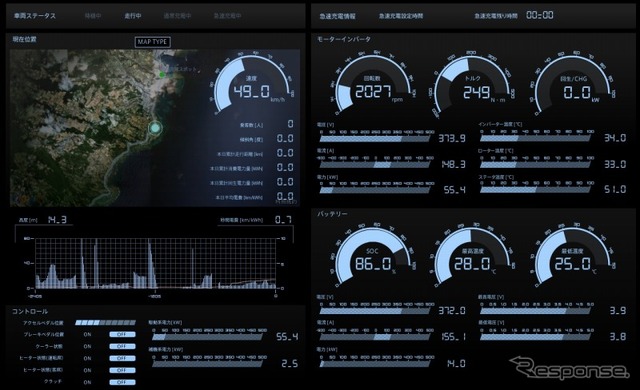Toggle the cooler status OFF switch
Viewport: 640px width, 390px height.
tap(122, 346)
